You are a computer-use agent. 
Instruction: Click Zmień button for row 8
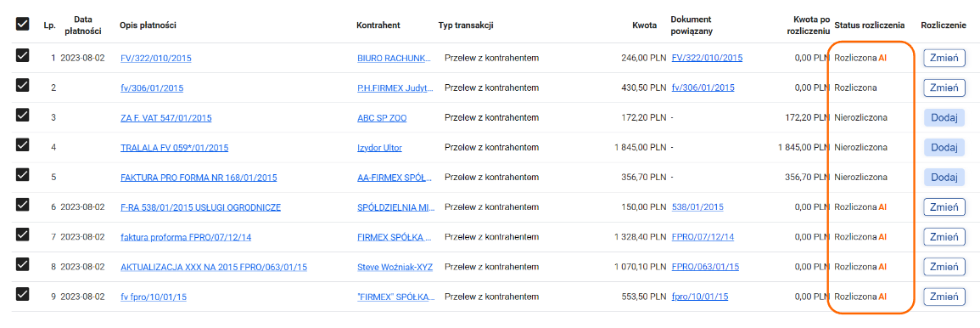pos(944,267)
